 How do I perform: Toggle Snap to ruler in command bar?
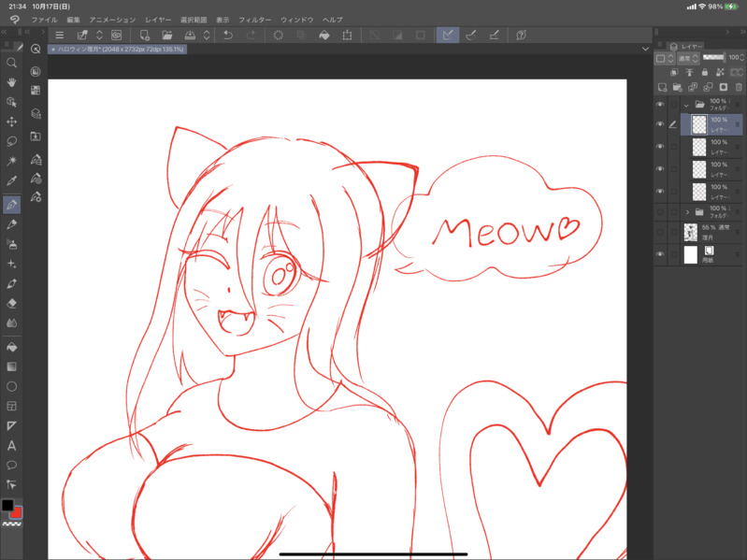point(448,35)
